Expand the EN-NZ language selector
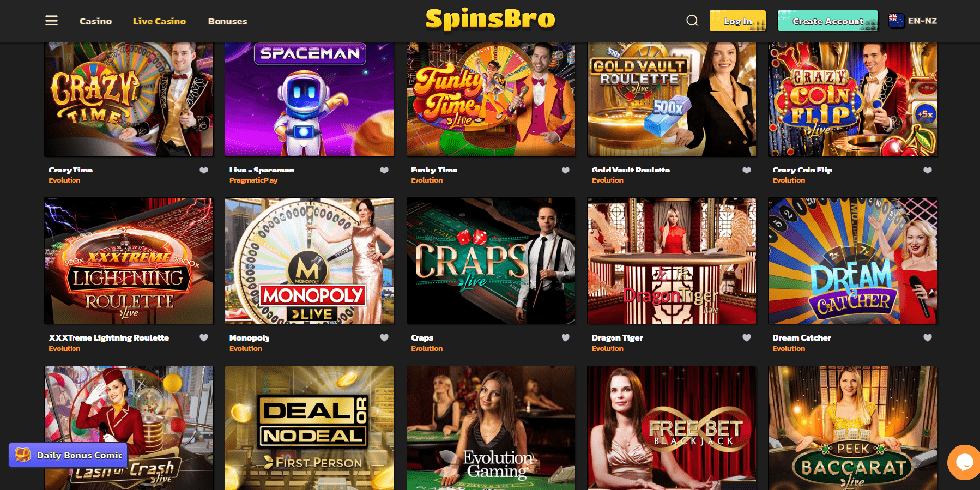 click(912, 21)
